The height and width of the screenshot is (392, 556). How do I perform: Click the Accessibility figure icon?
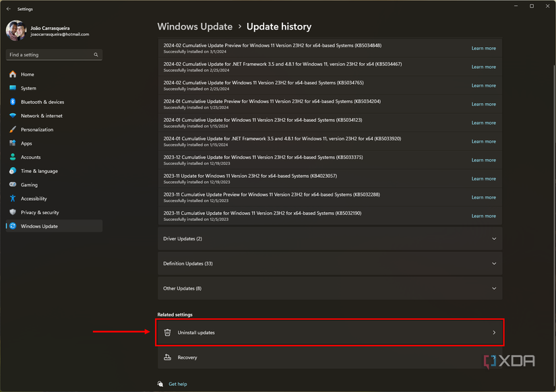(x=13, y=199)
